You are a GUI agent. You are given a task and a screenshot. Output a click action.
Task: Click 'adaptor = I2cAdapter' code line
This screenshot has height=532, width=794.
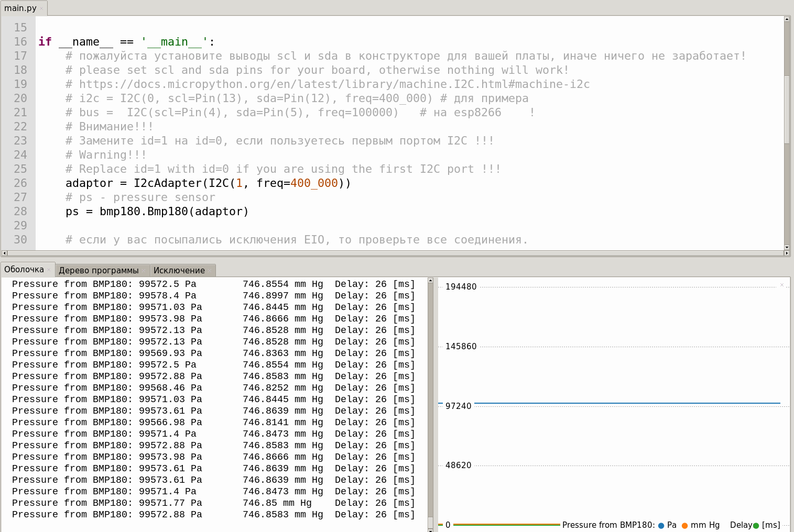click(208, 183)
